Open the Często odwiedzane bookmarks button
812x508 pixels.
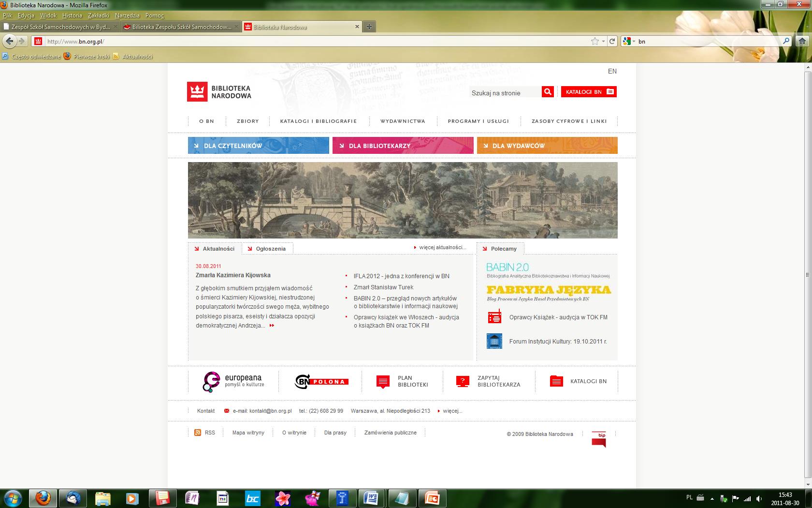[31, 57]
